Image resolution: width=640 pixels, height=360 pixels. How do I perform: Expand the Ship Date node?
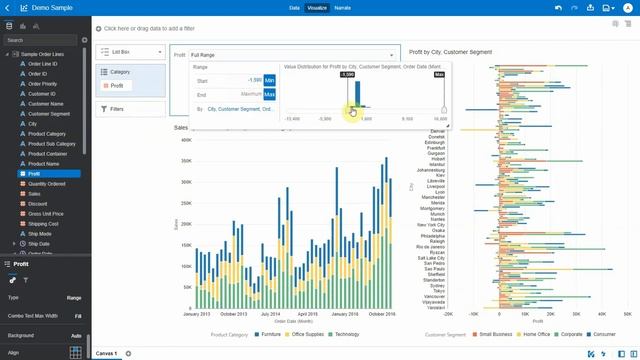(14, 244)
